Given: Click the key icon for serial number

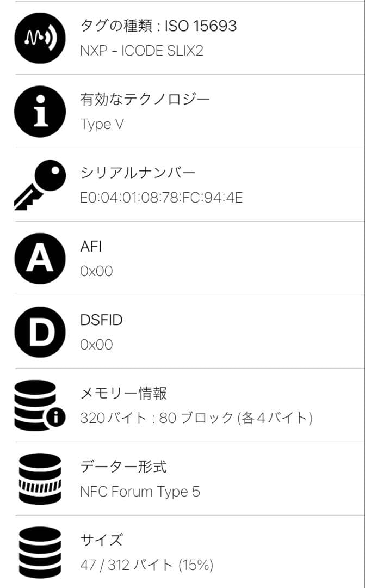Looking at the screenshot, I should [39, 185].
